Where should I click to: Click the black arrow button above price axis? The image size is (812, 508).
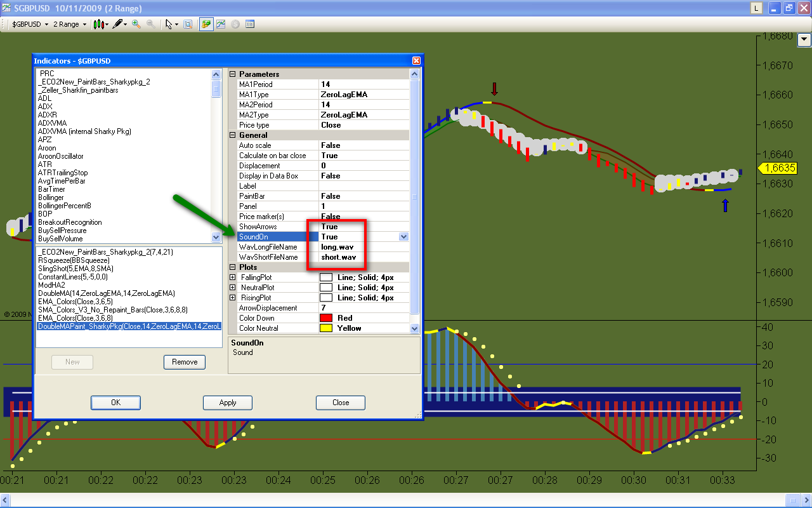[x=804, y=39]
